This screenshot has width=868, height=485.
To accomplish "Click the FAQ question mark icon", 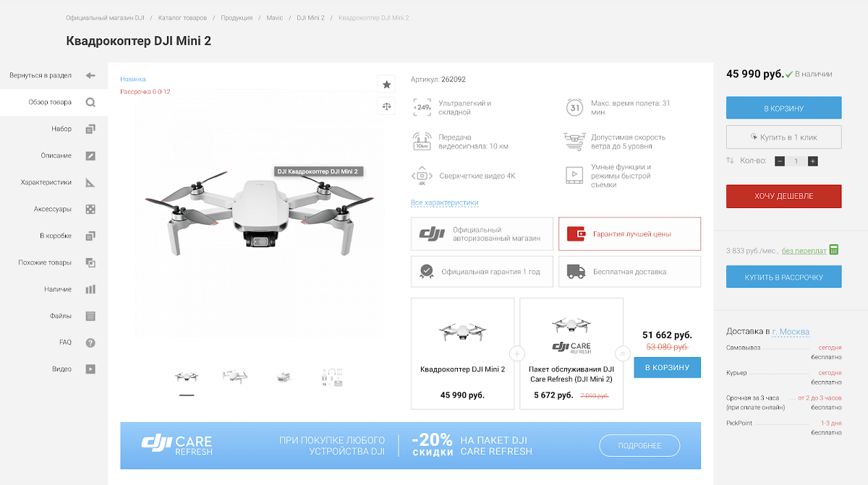I will [x=90, y=343].
